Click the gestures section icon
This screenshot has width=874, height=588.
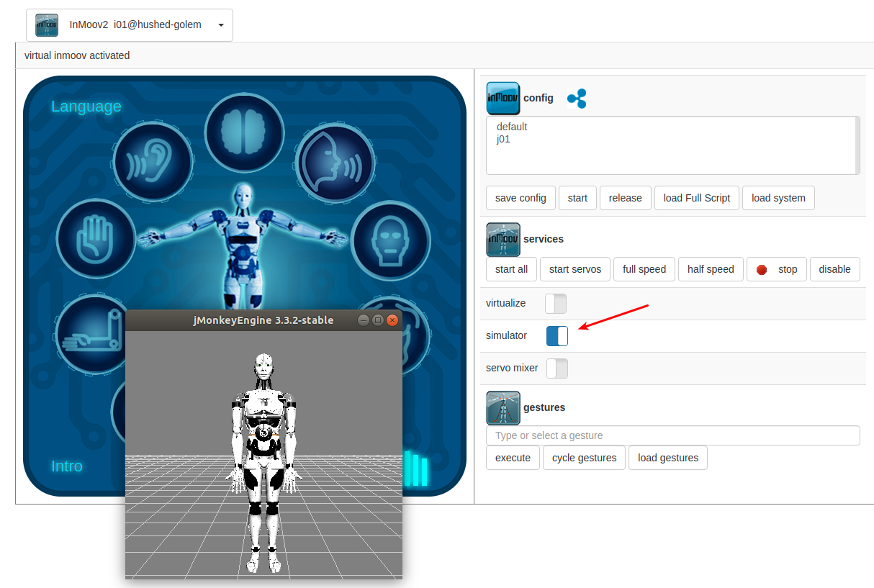coord(503,408)
